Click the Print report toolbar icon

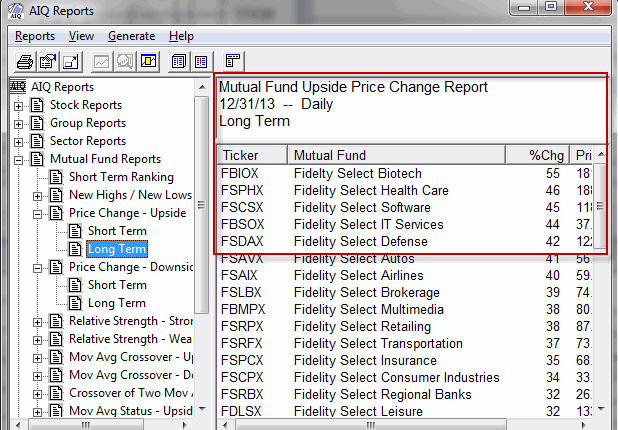coord(25,61)
